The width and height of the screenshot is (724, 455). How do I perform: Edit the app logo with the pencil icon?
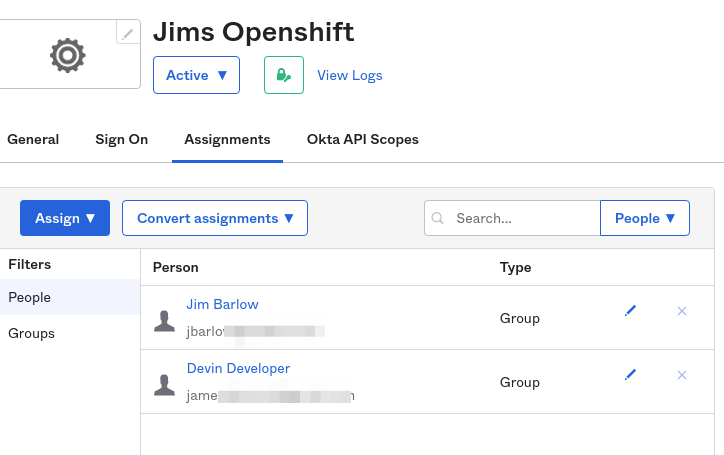tap(128, 33)
